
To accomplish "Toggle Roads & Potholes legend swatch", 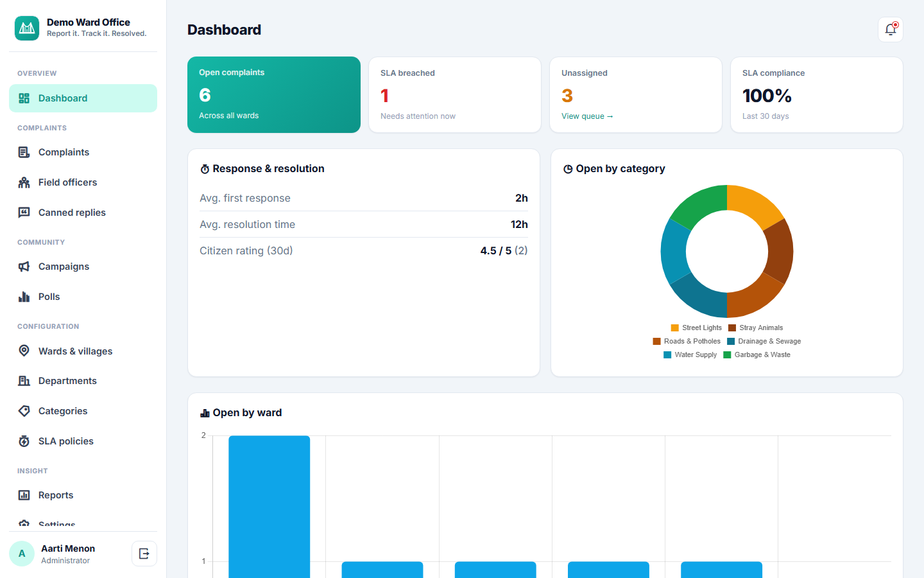I will 656,341.
